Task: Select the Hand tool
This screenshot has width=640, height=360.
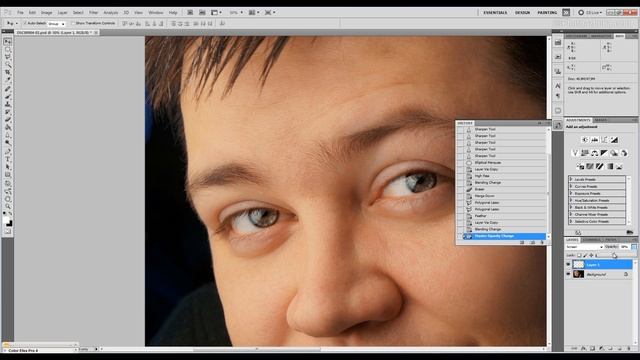Action: click(x=7, y=199)
